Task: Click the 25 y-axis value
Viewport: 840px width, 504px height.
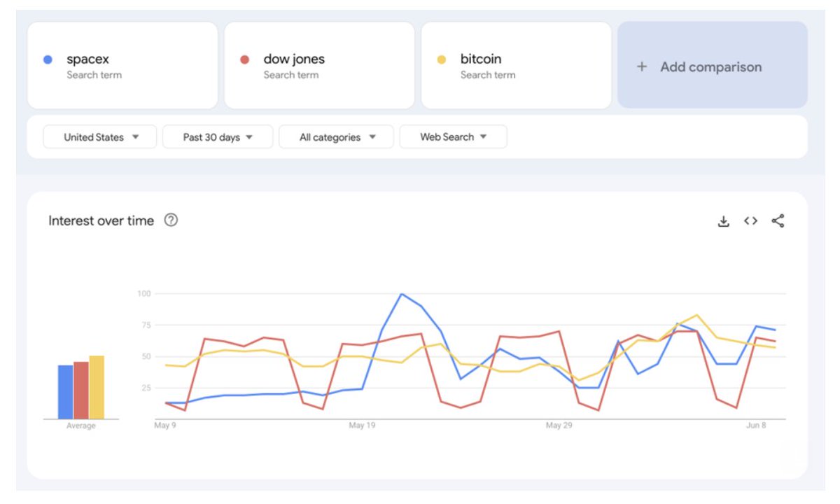Action: (146, 388)
